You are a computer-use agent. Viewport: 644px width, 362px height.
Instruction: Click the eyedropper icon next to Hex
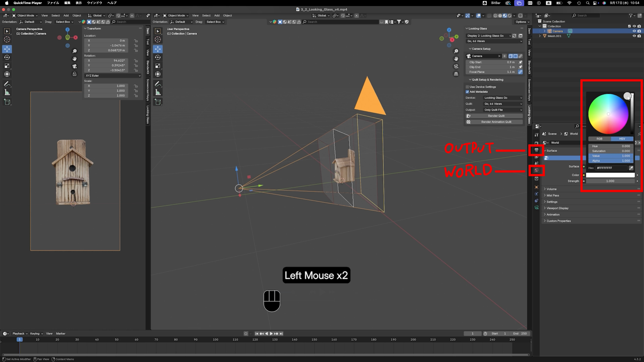(631, 168)
